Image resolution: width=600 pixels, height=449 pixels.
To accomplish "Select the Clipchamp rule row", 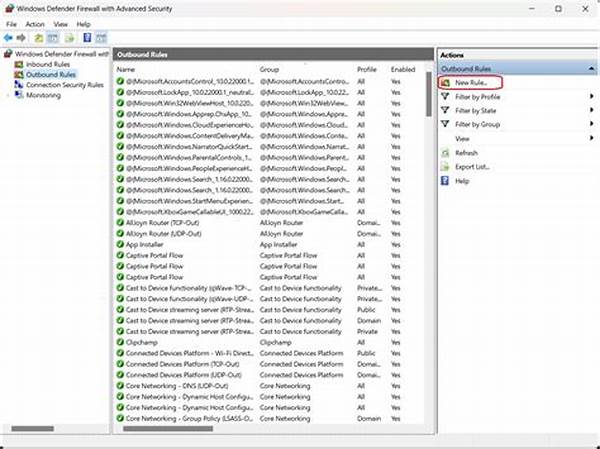I will click(267, 342).
